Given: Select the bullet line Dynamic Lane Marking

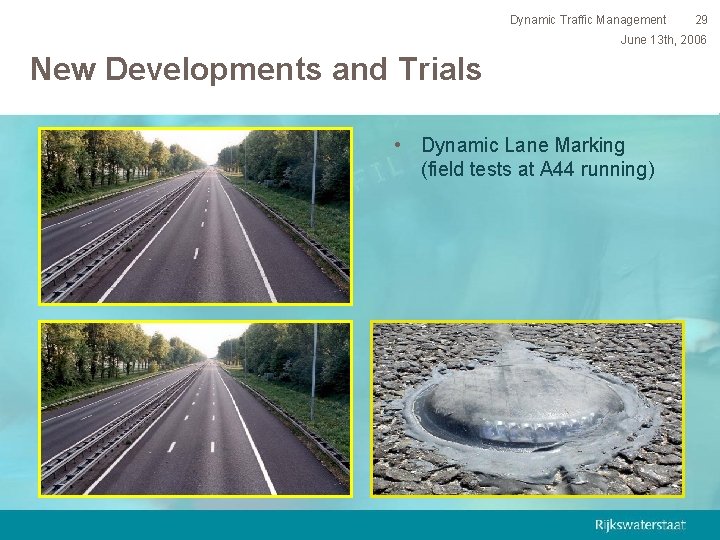Looking at the screenshot, I should pyautogui.click(x=523, y=145).
